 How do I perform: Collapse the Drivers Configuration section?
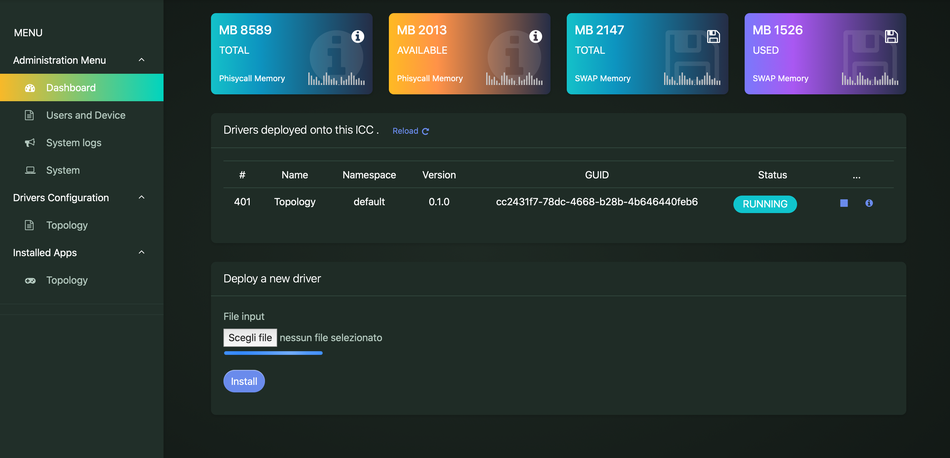point(141,198)
